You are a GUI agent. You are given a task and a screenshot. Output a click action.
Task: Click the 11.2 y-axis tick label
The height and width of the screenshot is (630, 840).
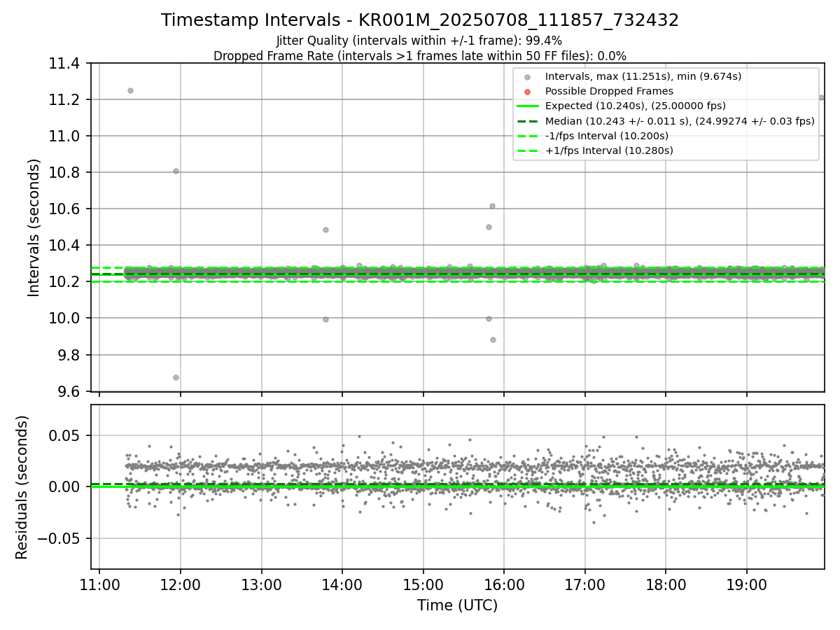[x=66, y=99]
